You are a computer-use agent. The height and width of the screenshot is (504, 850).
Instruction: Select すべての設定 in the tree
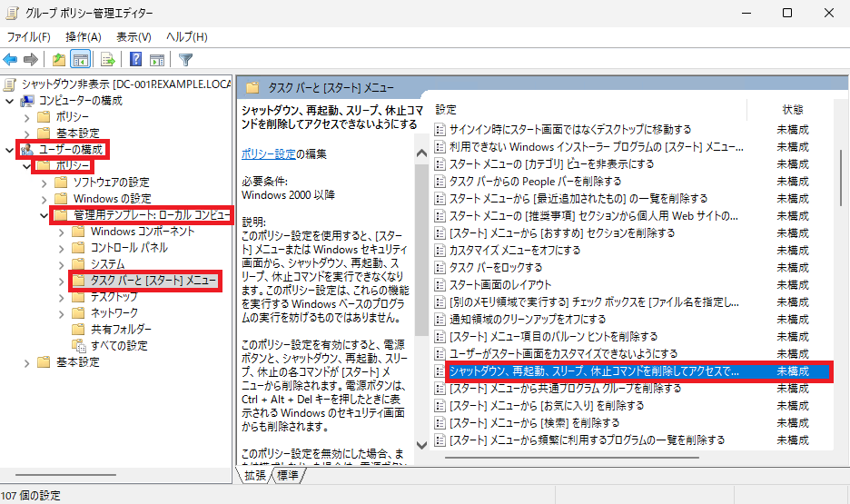click(119, 346)
